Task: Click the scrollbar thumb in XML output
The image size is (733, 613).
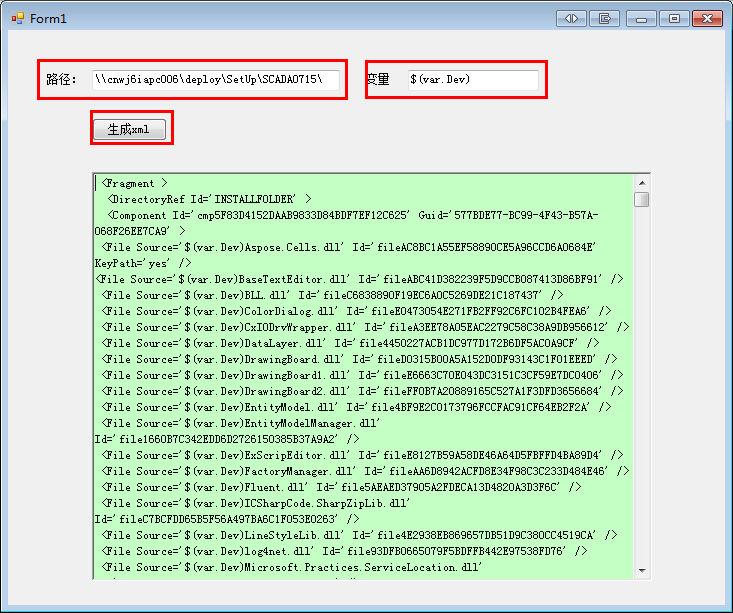Action: [x=642, y=199]
